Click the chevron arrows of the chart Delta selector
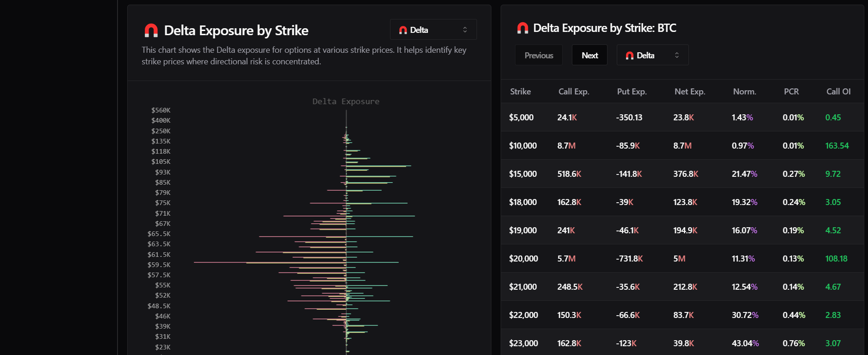The height and width of the screenshot is (355, 868). (465, 30)
